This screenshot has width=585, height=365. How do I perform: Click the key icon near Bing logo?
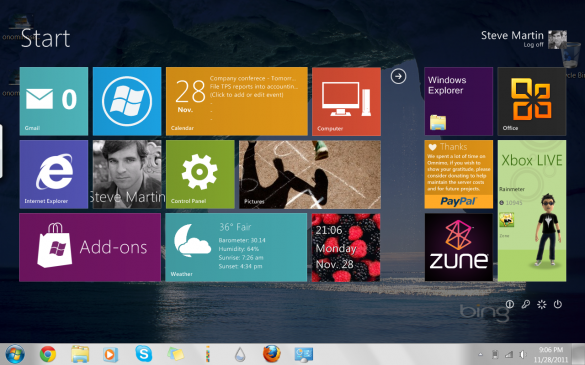526,305
